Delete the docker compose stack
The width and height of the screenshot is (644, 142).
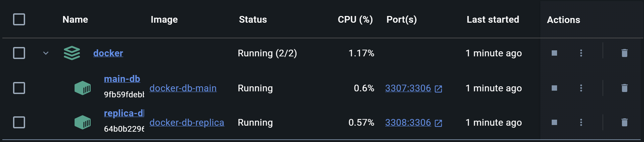[x=624, y=53]
